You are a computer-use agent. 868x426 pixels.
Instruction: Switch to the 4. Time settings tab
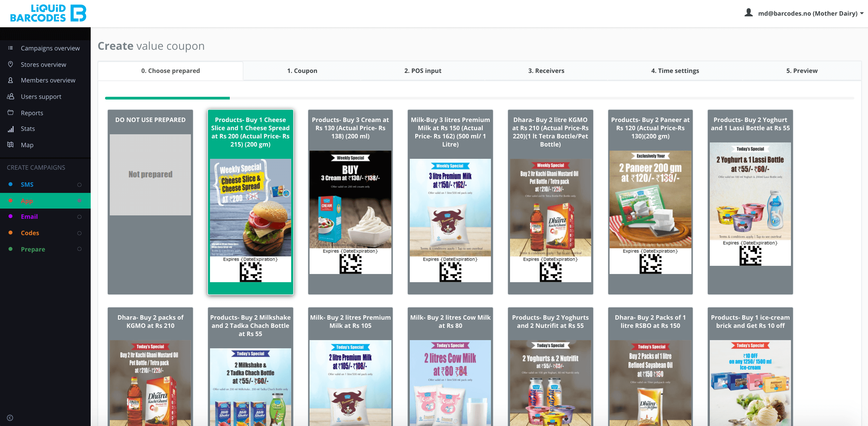pos(675,71)
